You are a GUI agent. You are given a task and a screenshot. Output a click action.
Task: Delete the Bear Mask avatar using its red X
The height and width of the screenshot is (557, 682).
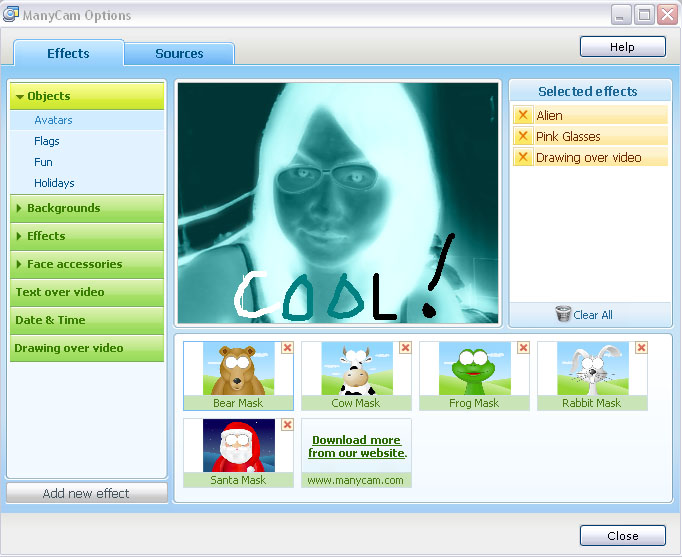pyautogui.click(x=287, y=348)
